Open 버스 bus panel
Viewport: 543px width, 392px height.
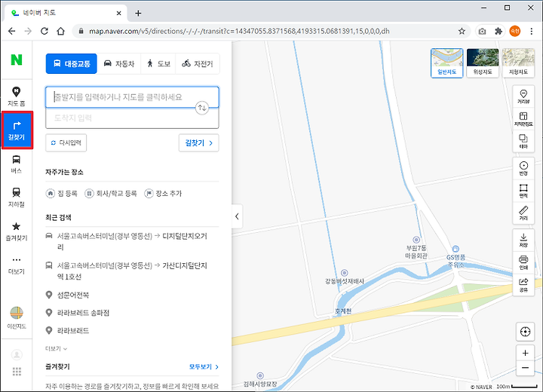pos(17,164)
